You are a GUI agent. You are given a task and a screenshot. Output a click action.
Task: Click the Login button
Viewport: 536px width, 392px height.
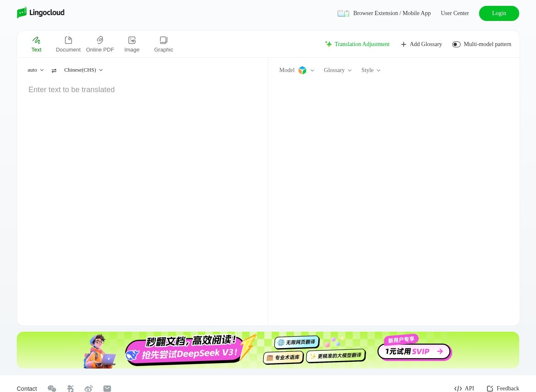(499, 13)
